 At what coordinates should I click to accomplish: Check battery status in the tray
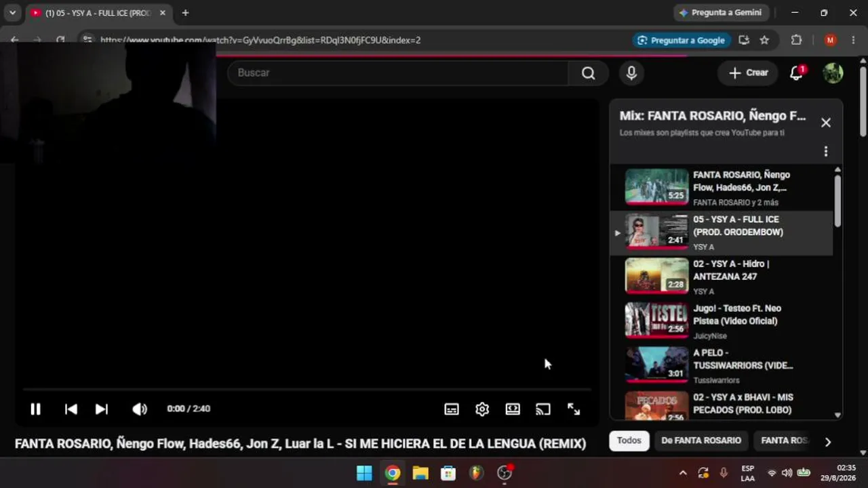[804, 473]
